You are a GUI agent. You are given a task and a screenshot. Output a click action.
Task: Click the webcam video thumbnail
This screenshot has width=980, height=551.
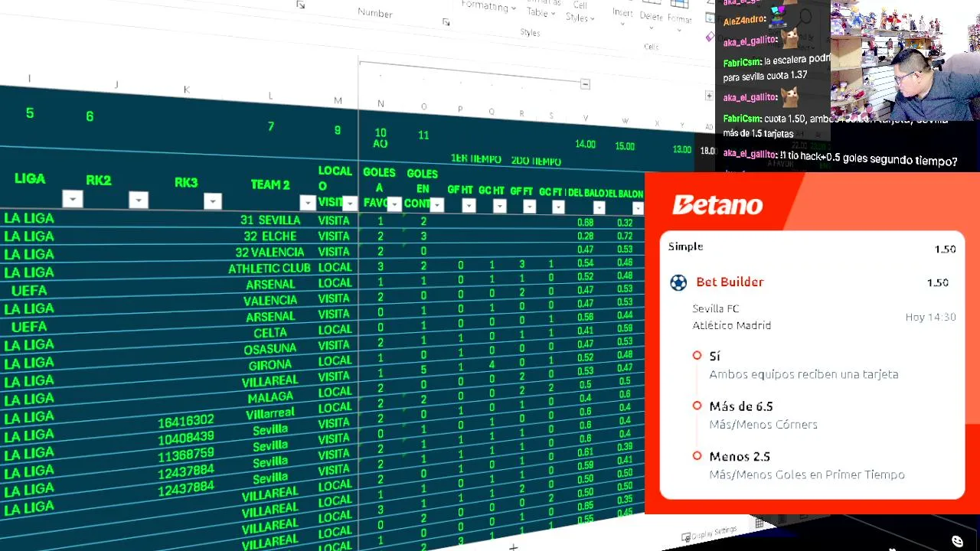point(905,60)
